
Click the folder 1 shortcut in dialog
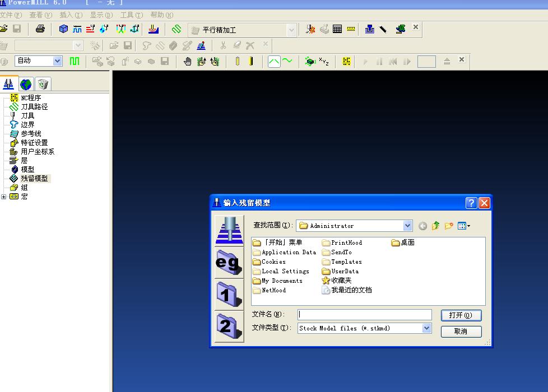pos(229,295)
